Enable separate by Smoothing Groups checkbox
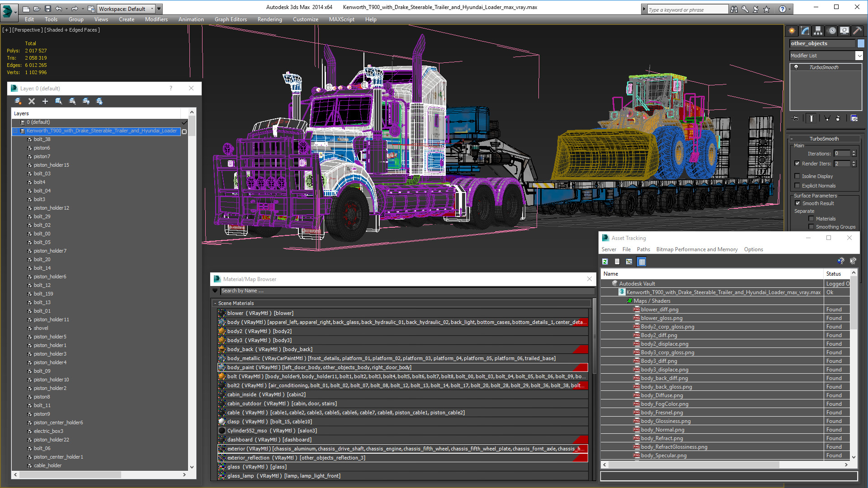 811,227
